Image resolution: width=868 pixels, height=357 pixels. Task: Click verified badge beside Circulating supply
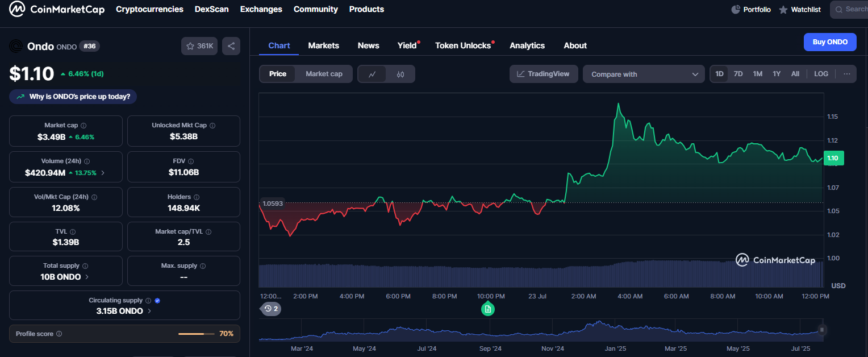(157, 301)
